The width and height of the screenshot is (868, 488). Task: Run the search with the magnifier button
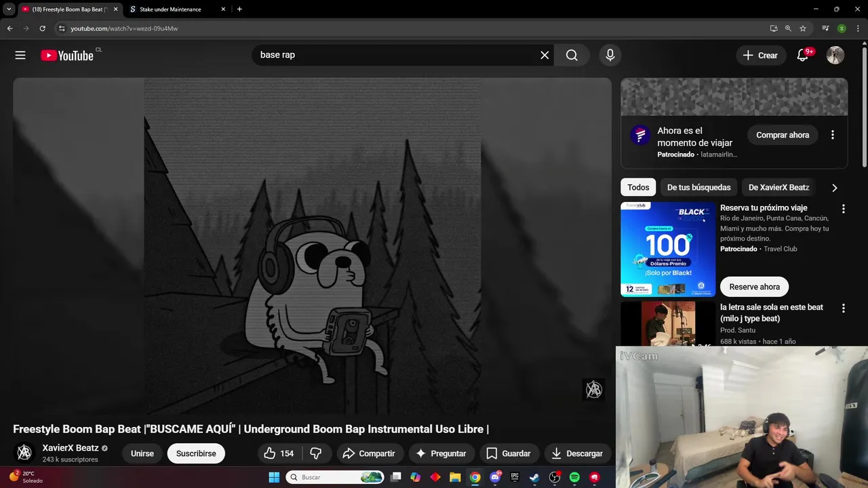point(572,56)
